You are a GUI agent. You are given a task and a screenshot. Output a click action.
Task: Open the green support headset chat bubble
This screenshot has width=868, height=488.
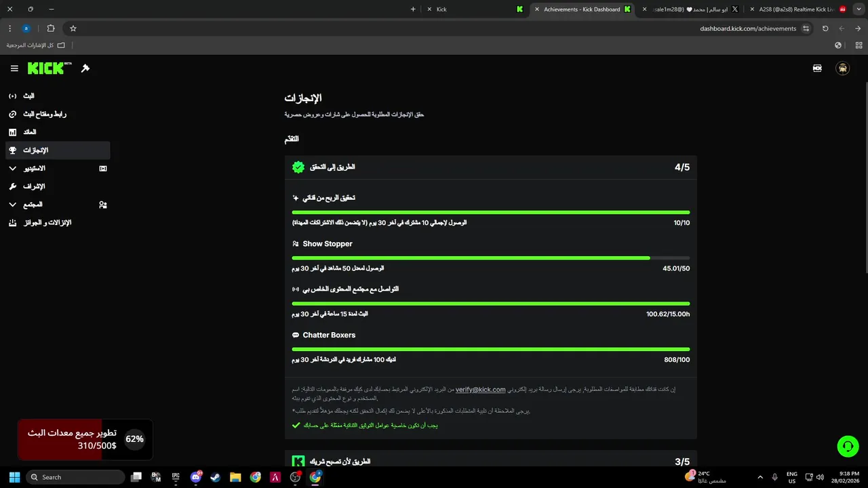(848, 446)
